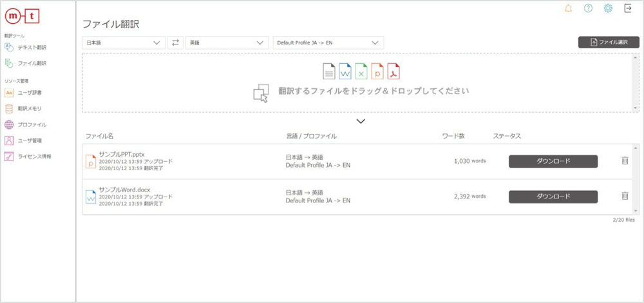Viewport: 644px width, 303px height.
Task: Download translated サンプルWord.docx
Action: point(553,197)
